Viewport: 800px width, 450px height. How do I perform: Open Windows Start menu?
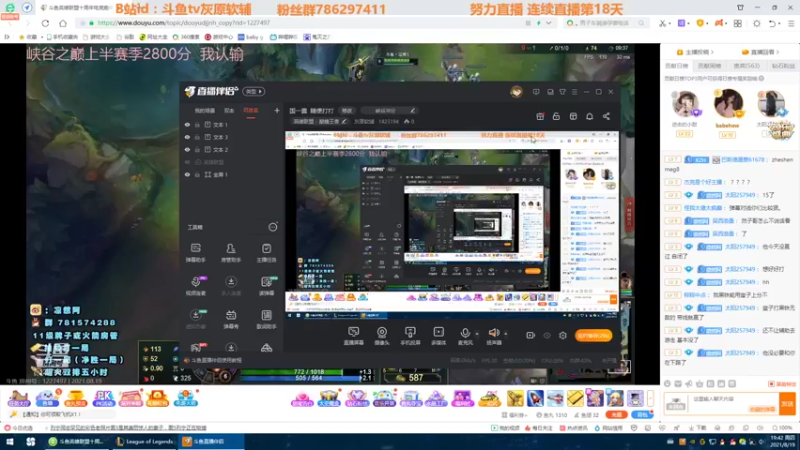(10, 442)
